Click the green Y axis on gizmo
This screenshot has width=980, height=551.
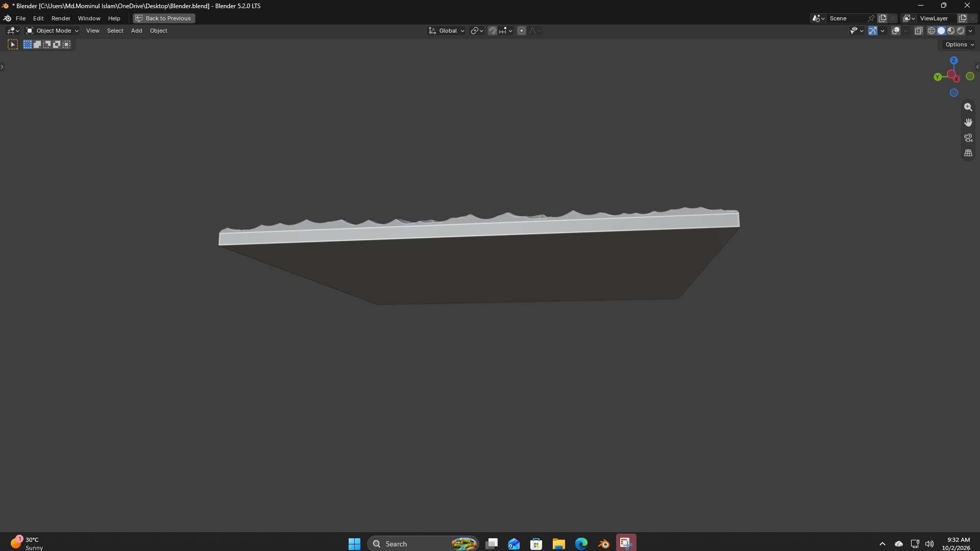click(938, 77)
